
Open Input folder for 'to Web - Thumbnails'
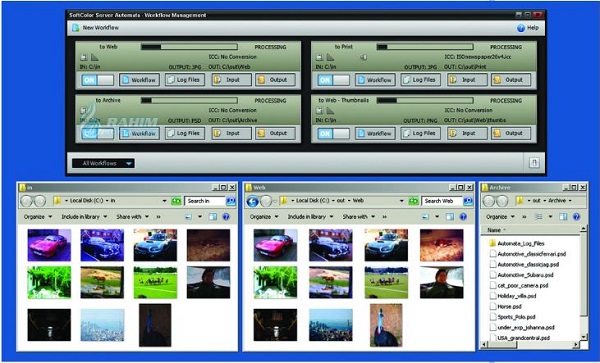[x=467, y=133]
